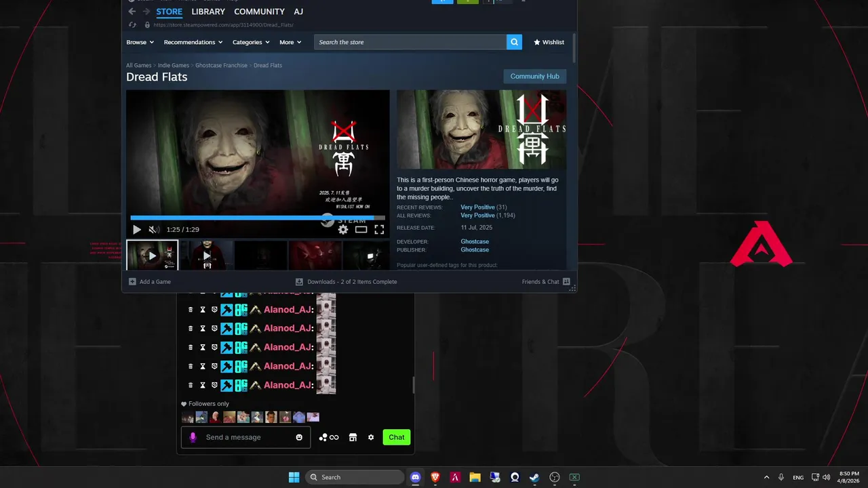868x488 pixels.
Task: Click the bottom chat row timeout hourglass icon
Action: (202, 385)
